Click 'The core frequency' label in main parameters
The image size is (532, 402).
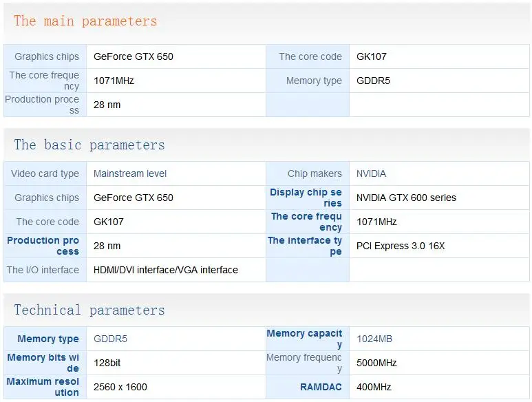coord(44,81)
